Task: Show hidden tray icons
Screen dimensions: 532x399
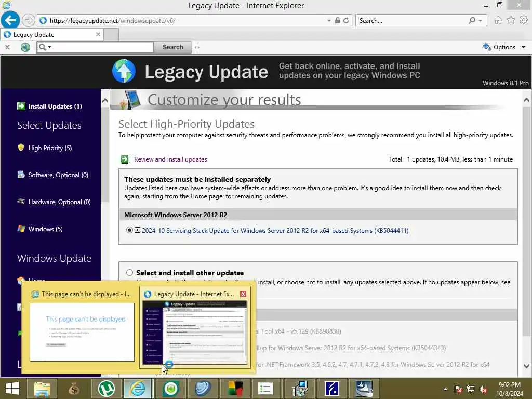Action: point(445,389)
